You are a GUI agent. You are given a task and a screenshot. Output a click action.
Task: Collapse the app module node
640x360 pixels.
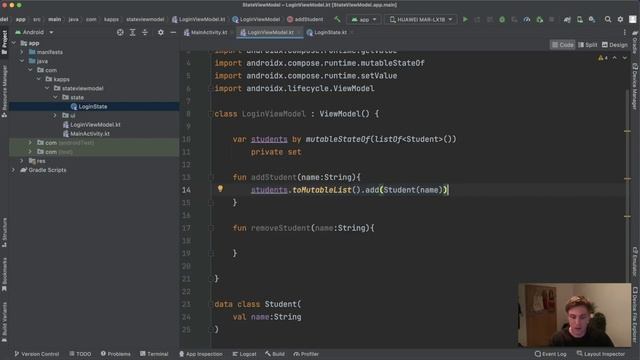[x=14, y=43]
